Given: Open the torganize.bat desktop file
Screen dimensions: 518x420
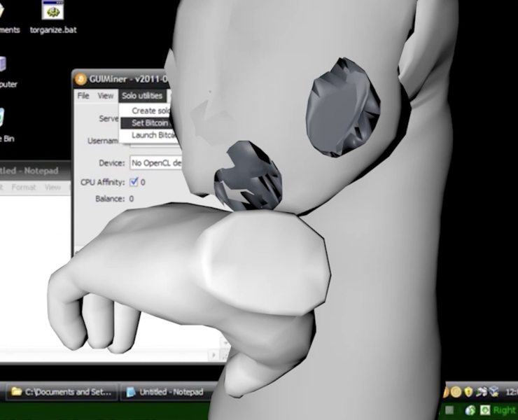Looking at the screenshot, I should pos(52,13).
